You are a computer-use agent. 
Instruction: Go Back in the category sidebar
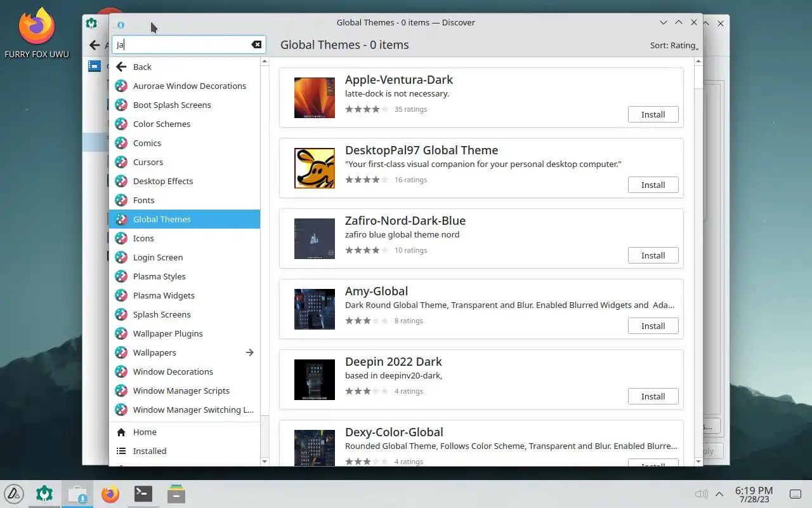[x=185, y=67]
